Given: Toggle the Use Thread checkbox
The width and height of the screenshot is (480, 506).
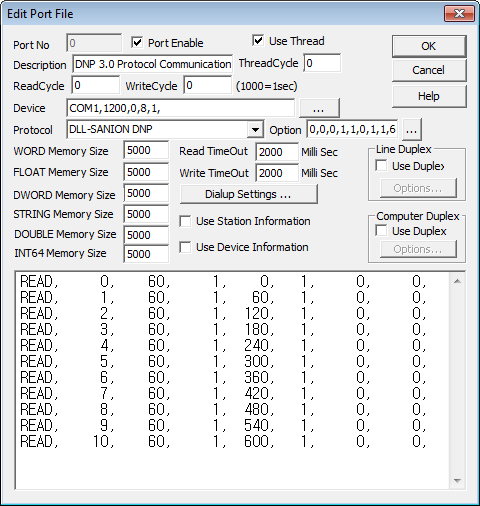Looking at the screenshot, I should [258, 41].
